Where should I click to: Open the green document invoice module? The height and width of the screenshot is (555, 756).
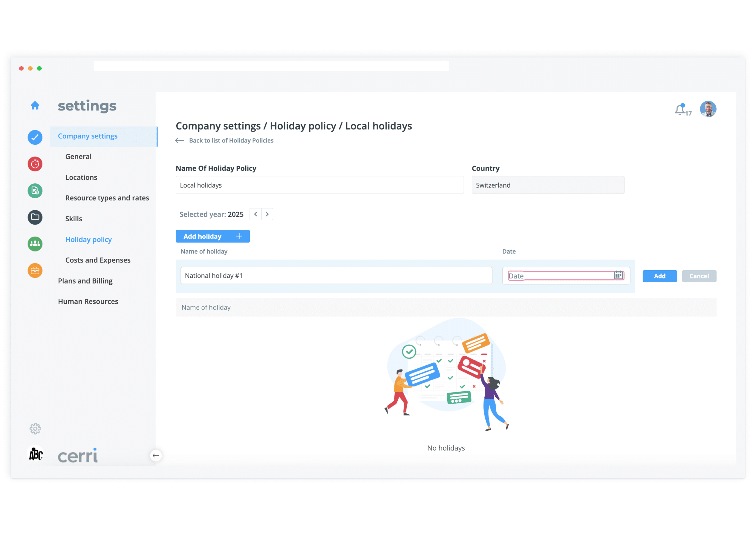tap(35, 191)
